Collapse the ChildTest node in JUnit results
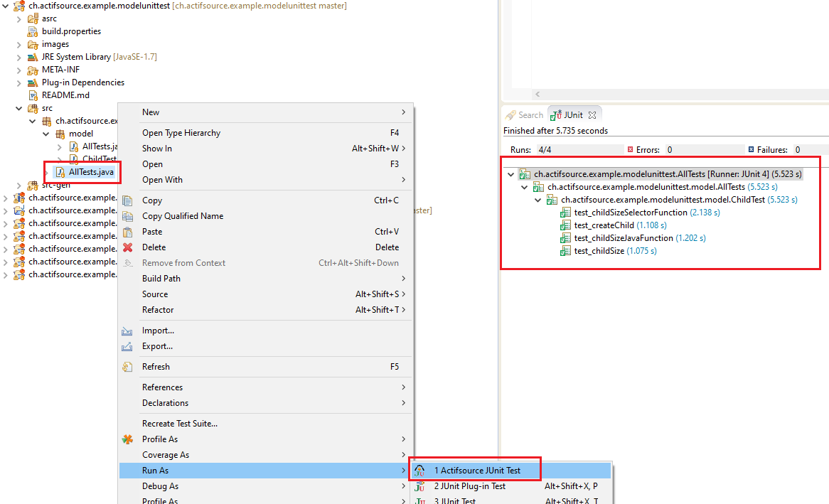This screenshot has height=504, width=829. pyautogui.click(x=537, y=199)
